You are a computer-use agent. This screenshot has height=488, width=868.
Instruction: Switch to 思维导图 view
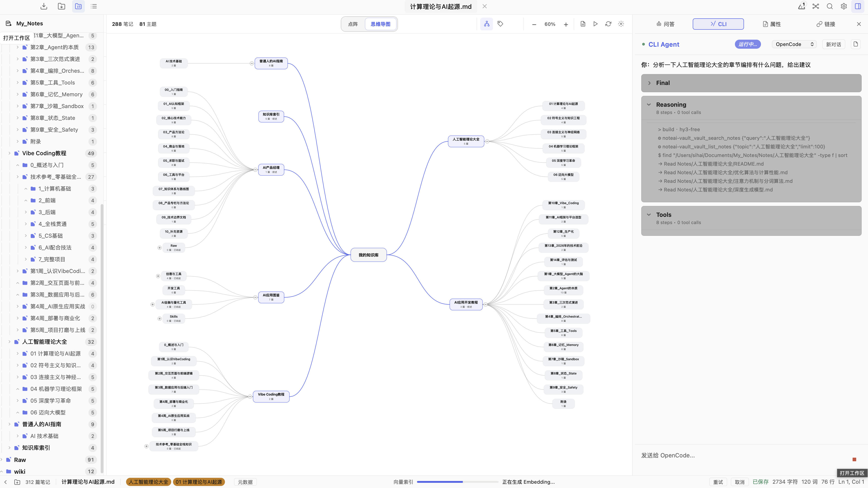(x=380, y=24)
